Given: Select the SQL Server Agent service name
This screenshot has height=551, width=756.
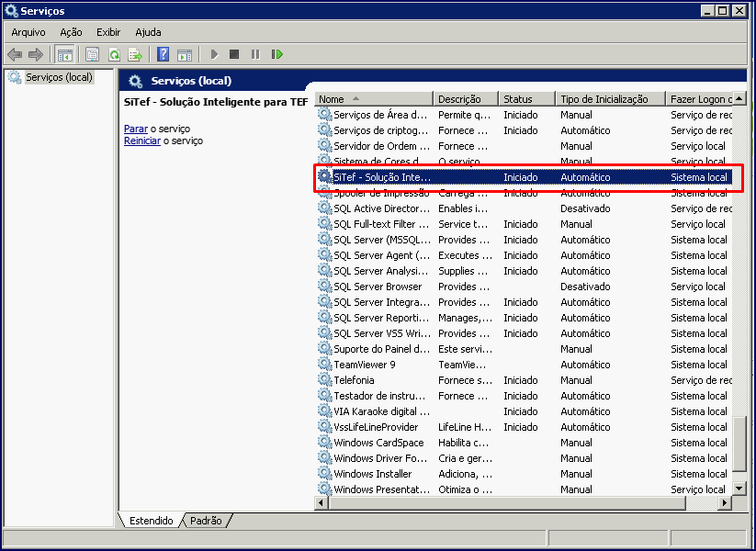Looking at the screenshot, I should [381, 255].
